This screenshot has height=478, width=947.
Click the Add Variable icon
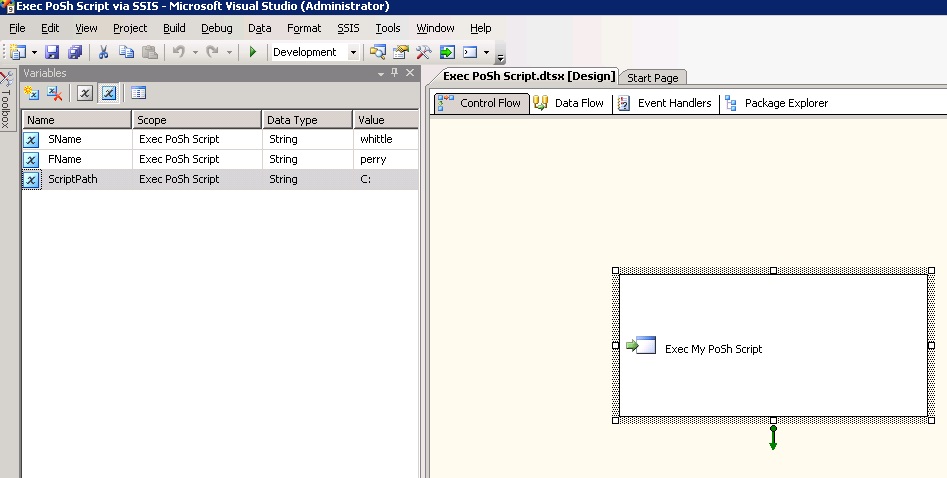tap(31, 93)
